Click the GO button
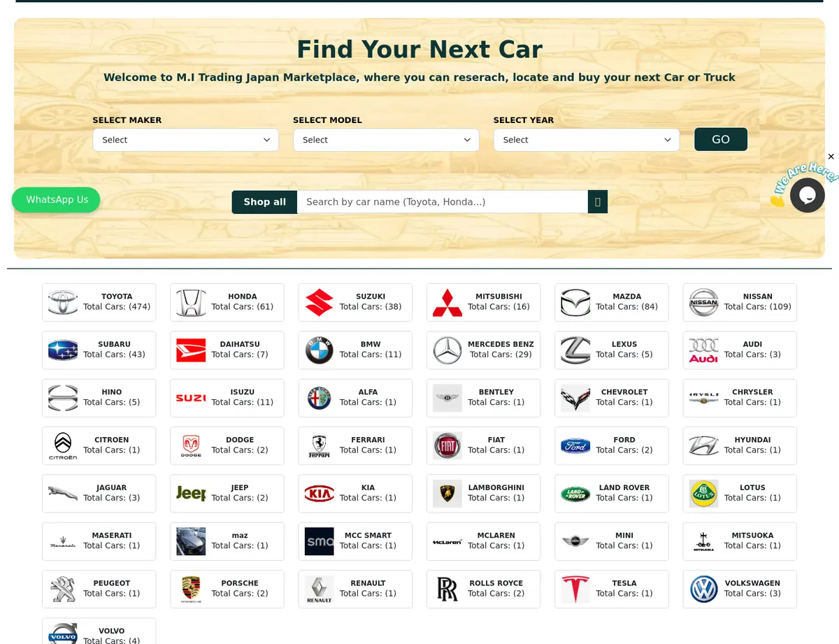The image size is (839, 644). pyautogui.click(x=721, y=139)
